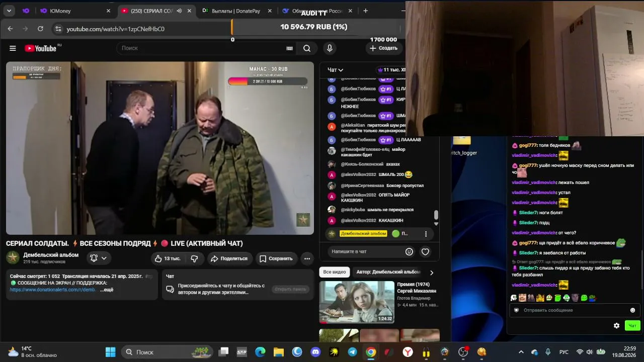
Task: Open the donationalerts.com link in description
Action: [x=53, y=290]
